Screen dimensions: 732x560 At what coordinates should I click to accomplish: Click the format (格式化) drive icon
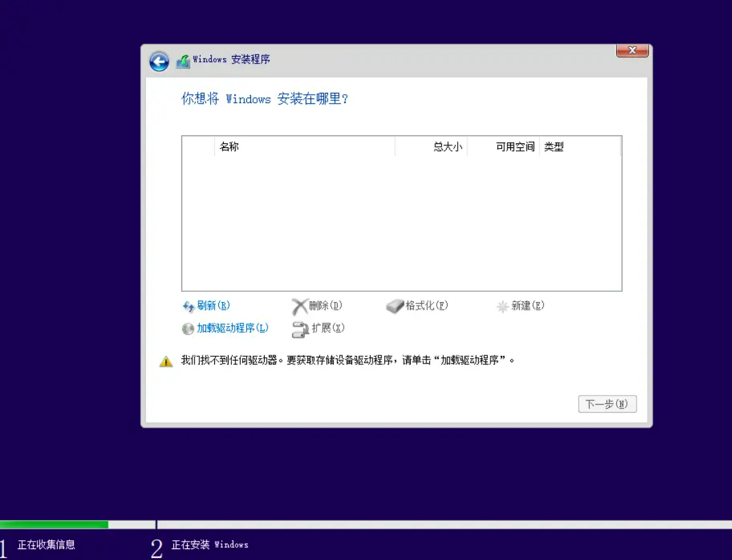coord(395,306)
